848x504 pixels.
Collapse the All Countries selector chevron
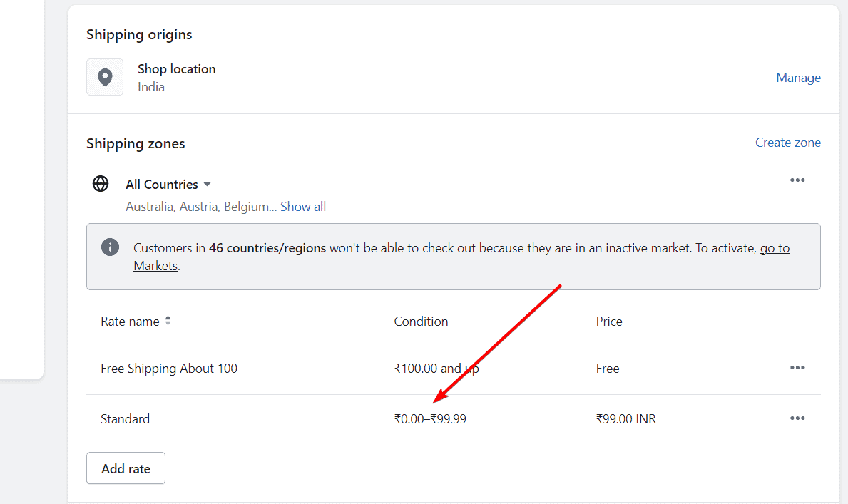[207, 184]
